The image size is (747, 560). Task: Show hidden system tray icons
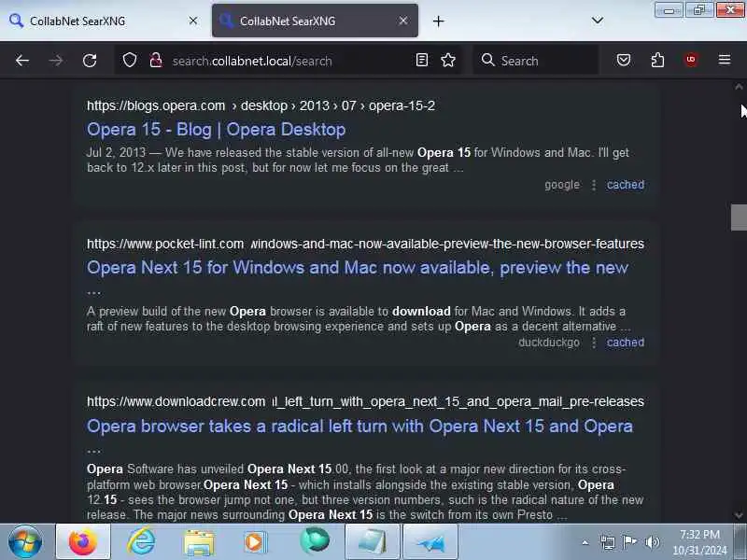585,542
